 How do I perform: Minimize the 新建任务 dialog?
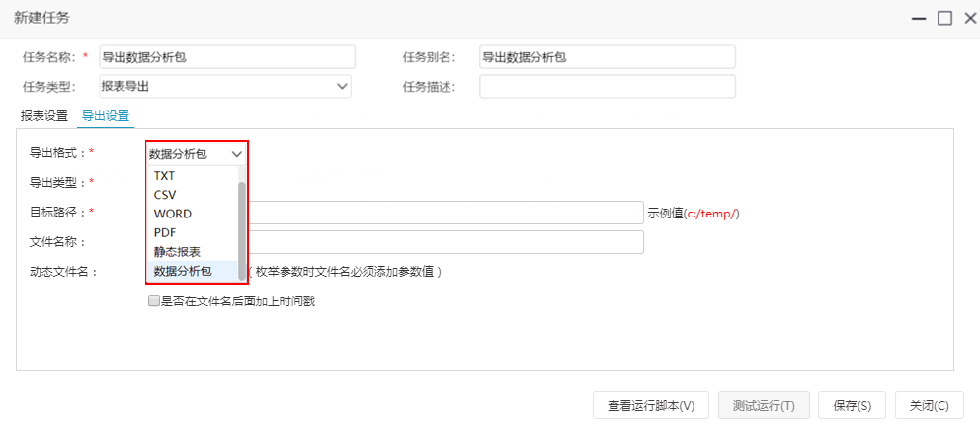918,18
